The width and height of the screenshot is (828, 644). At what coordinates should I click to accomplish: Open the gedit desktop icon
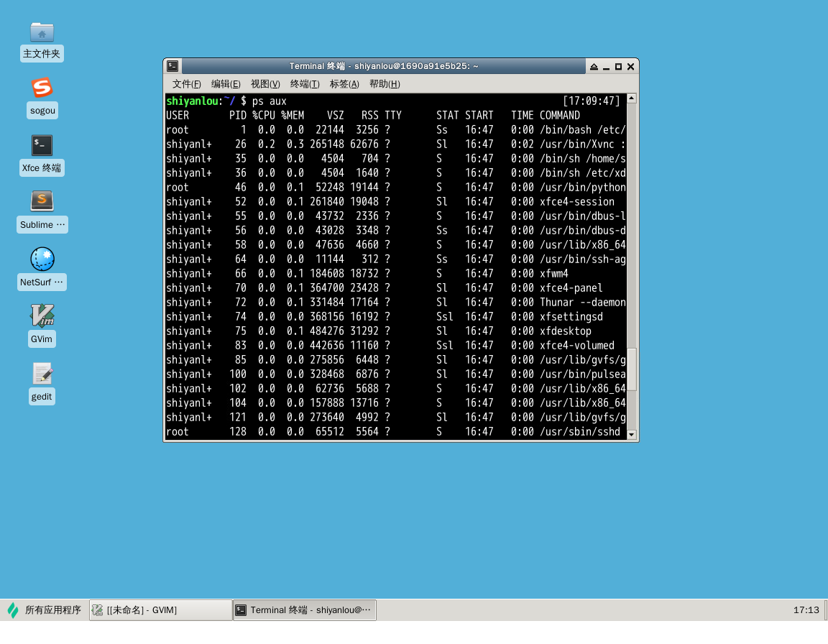click(42, 374)
